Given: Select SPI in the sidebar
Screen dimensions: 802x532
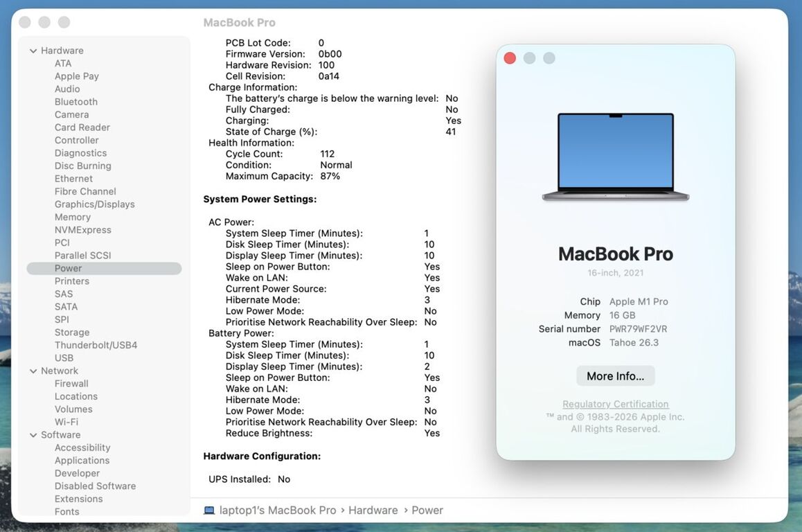Looking at the screenshot, I should pos(62,319).
